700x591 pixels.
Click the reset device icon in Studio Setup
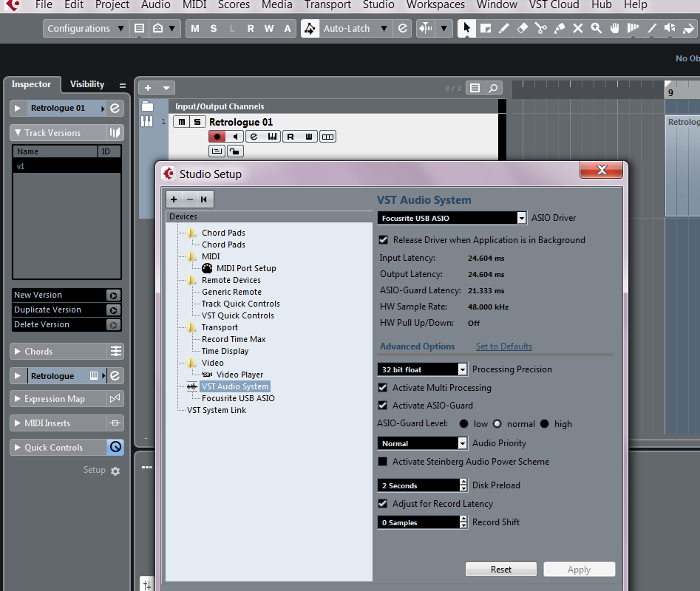point(204,199)
